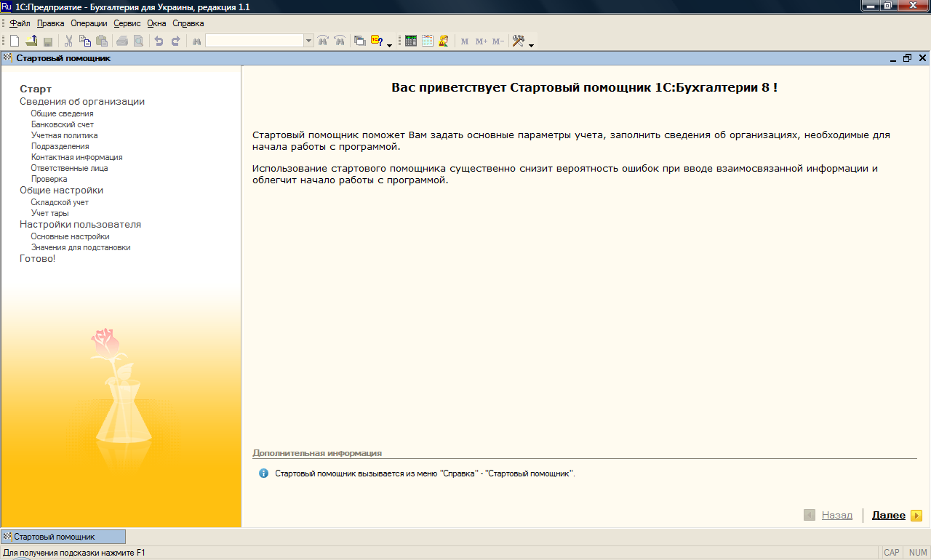
Task: Click the CAP status bar indicator
Action: pyautogui.click(x=892, y=553)
